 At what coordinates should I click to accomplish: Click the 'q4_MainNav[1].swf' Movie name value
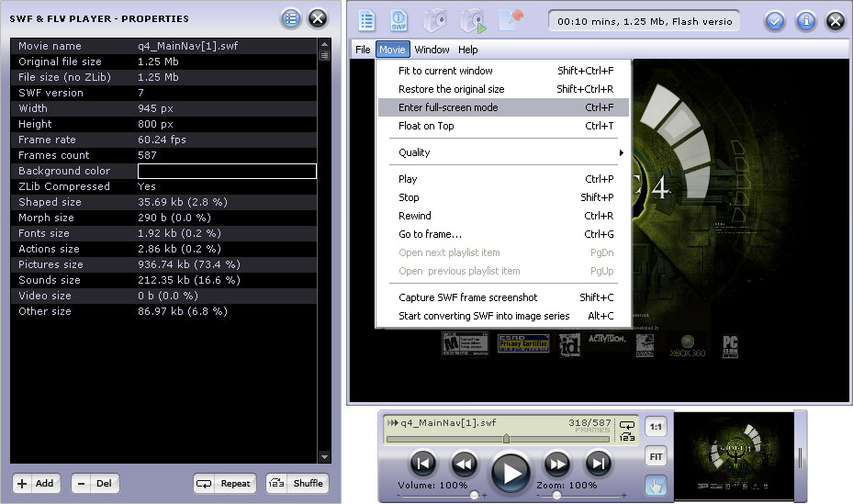point(187,46)
